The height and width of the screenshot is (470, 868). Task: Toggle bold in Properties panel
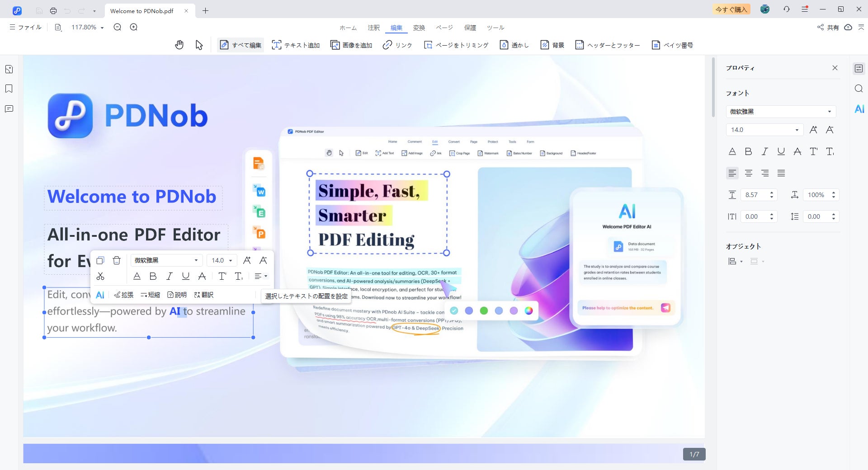(x=749, y=151)
